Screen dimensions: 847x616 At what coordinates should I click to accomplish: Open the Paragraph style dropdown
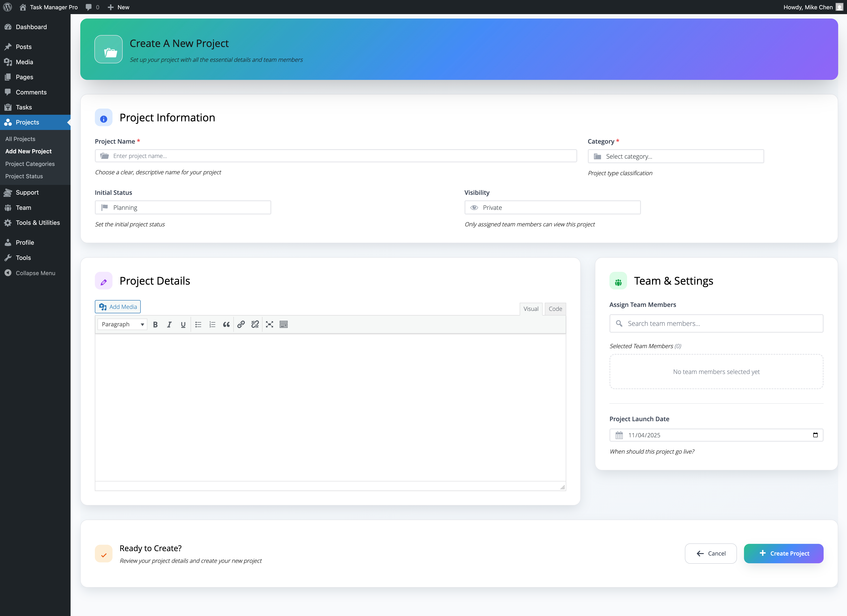[122, 324]
